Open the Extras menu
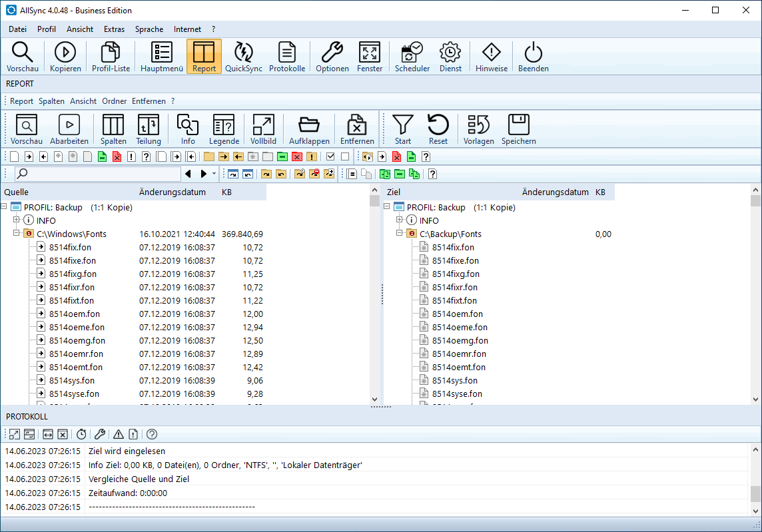 click(114, 29)
